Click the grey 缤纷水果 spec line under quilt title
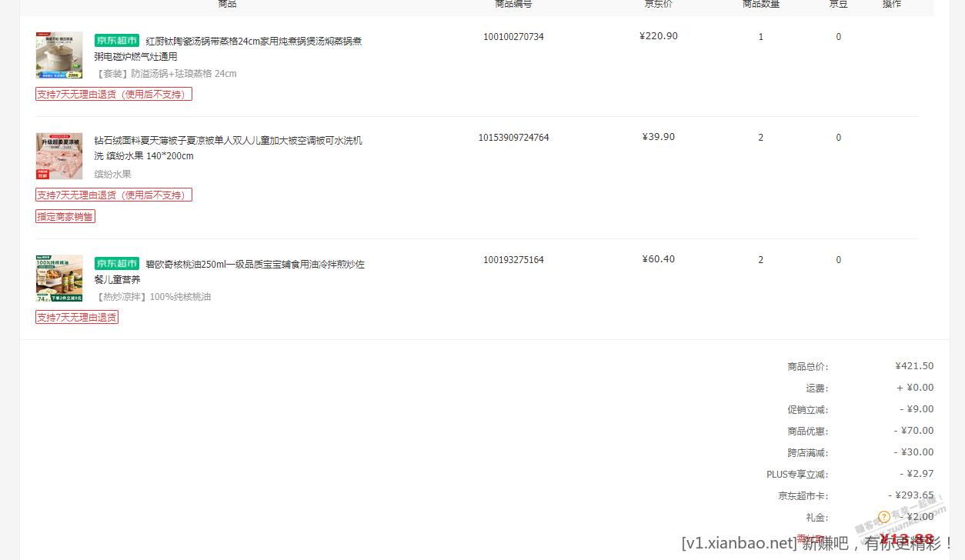 [113, 175]
